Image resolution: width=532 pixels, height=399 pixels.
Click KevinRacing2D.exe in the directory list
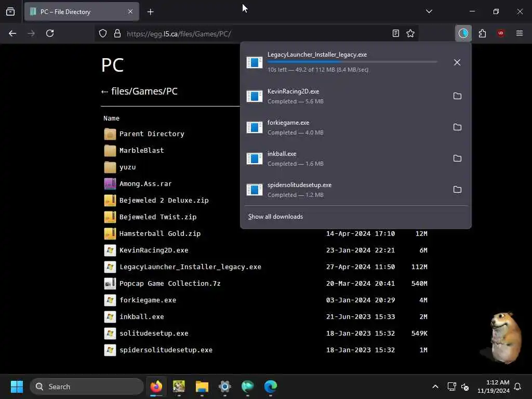[x=154, y=250]
